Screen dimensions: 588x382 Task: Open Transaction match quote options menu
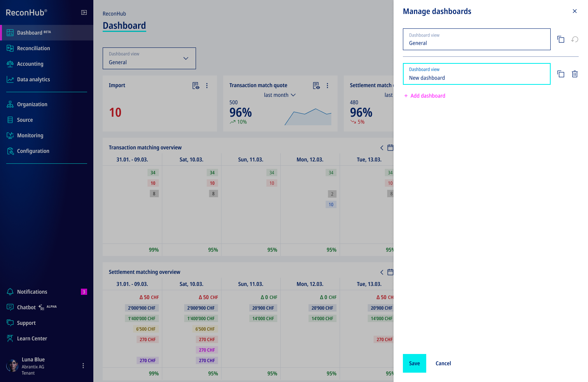point(327,86)
